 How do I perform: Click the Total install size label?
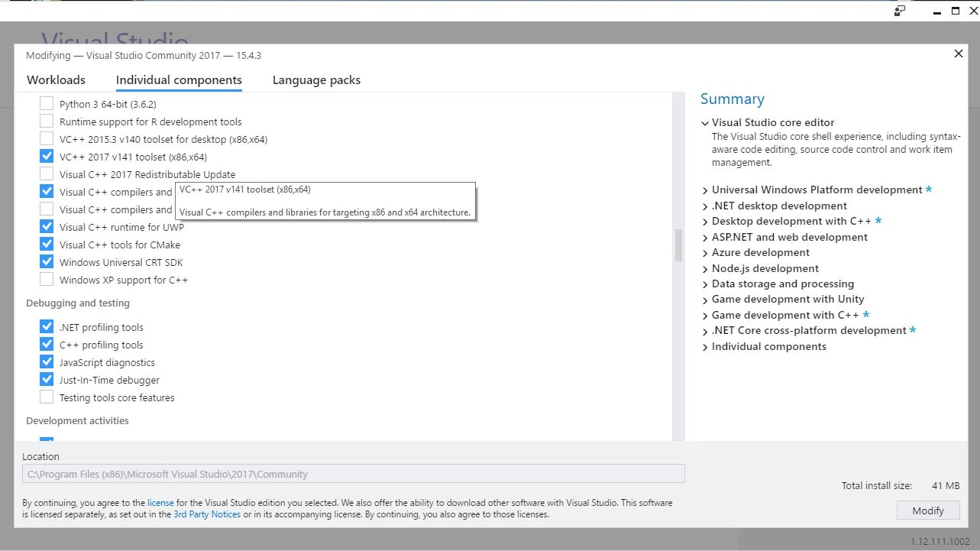pos(877,486)
